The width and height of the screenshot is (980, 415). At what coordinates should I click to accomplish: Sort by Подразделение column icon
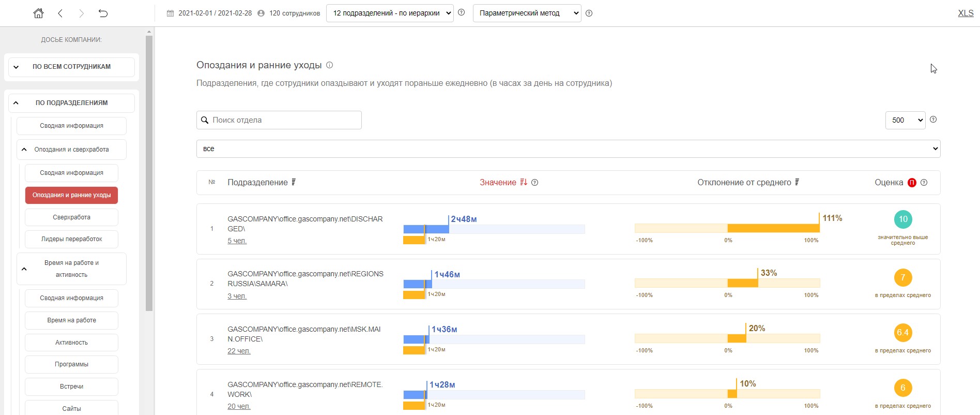click(294, 182)
